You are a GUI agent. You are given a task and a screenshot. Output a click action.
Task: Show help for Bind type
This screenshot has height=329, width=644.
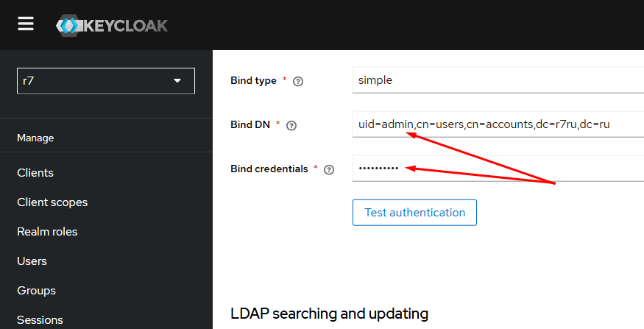coord(298,81)
